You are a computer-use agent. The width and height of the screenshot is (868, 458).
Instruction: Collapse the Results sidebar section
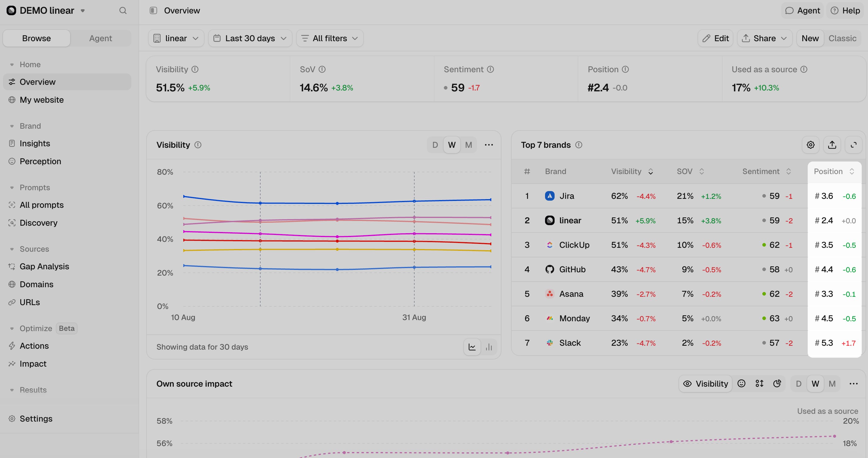tap(12, 390)
